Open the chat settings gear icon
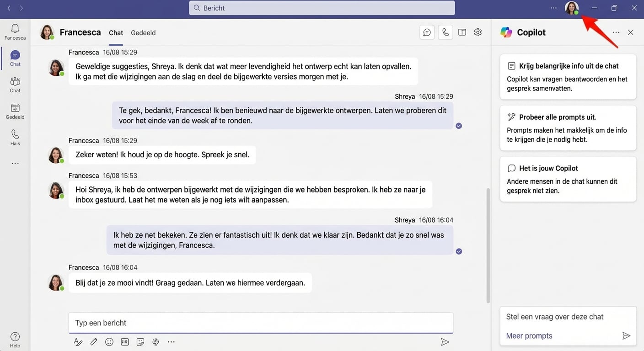Viewport: 644px width, 351px height. click(x=478, y=32)
